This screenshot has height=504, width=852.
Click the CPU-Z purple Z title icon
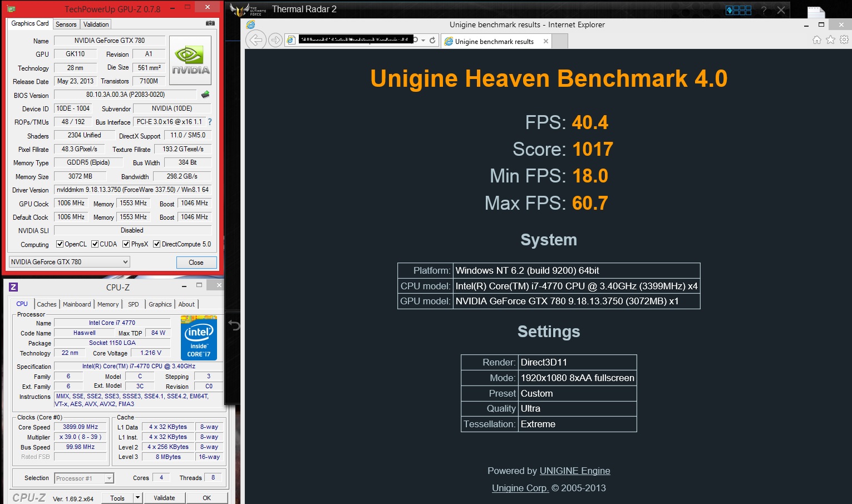pyautogui.click(x=13, y=287)
